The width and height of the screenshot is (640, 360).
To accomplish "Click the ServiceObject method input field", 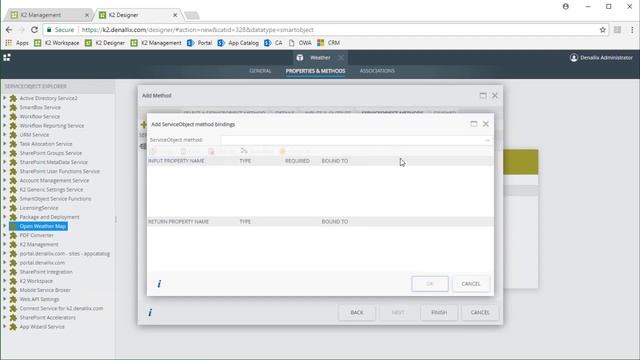I will coord(352,140).
